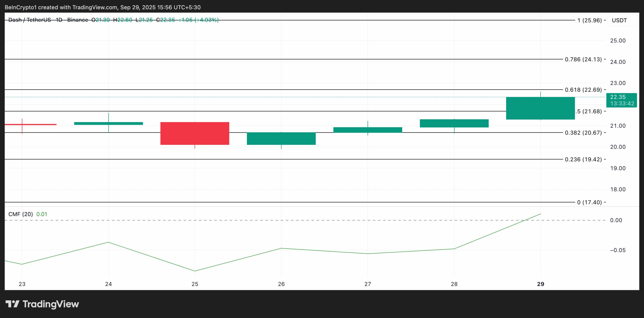Viewport: 644px width, 318px height.
Task: Click the CMF 0.00 scale label
Action: click(616, 220)
